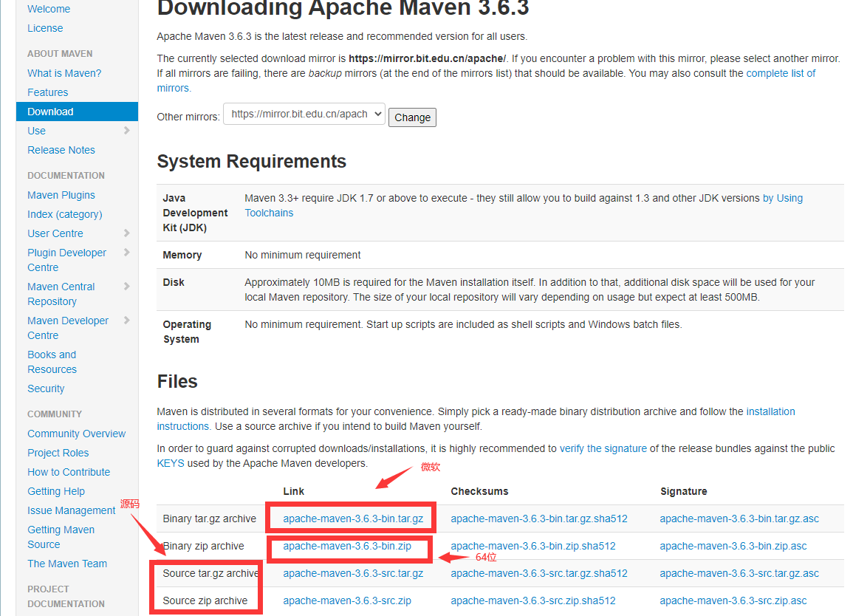Expand Maven Developer Centre chevron
The height and width of the screenshot is (616, 853).
coord(127,320)
